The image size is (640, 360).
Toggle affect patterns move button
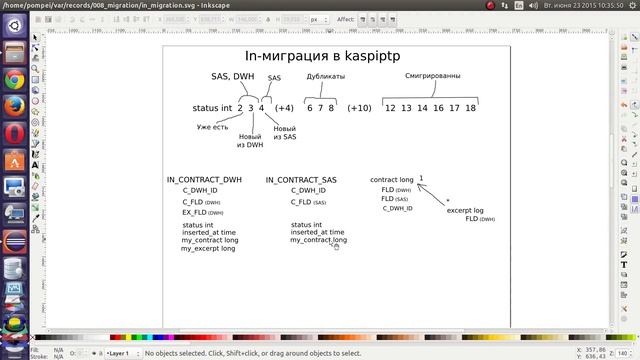tap(392, 20)
